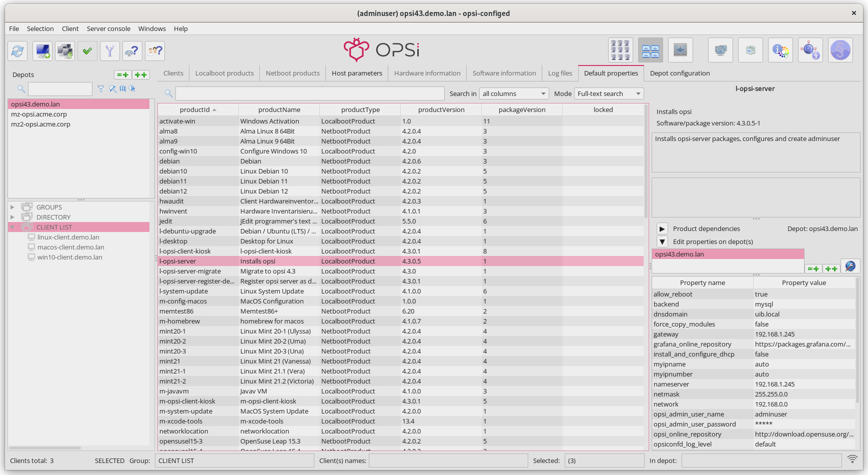Screen dimensions: 868x475
Task: Select the hwaudit product row
Action: [x=401, y=201]
